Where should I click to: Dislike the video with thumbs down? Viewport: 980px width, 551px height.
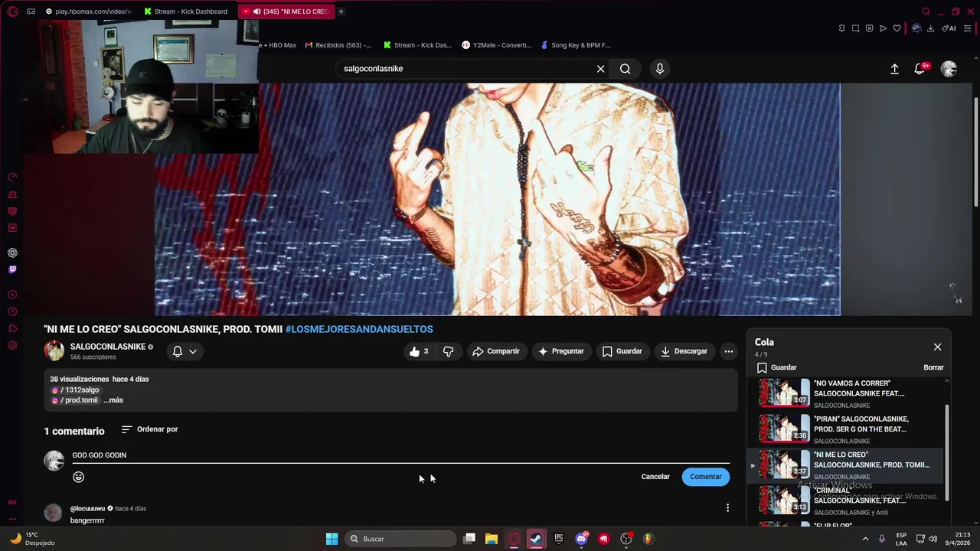click(449, 351)
